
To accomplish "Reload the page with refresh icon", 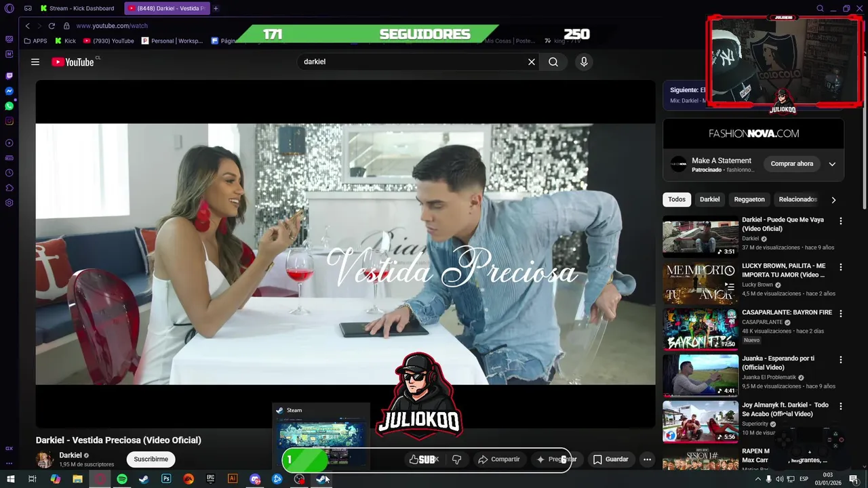I will click(52, 26).
